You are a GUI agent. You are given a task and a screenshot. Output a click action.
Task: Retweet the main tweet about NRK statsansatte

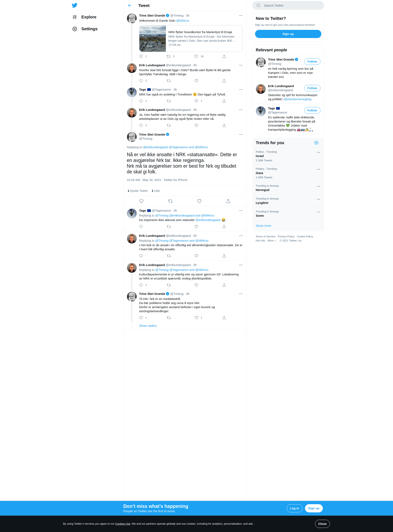pyautogui.click(x=170, y=201)
